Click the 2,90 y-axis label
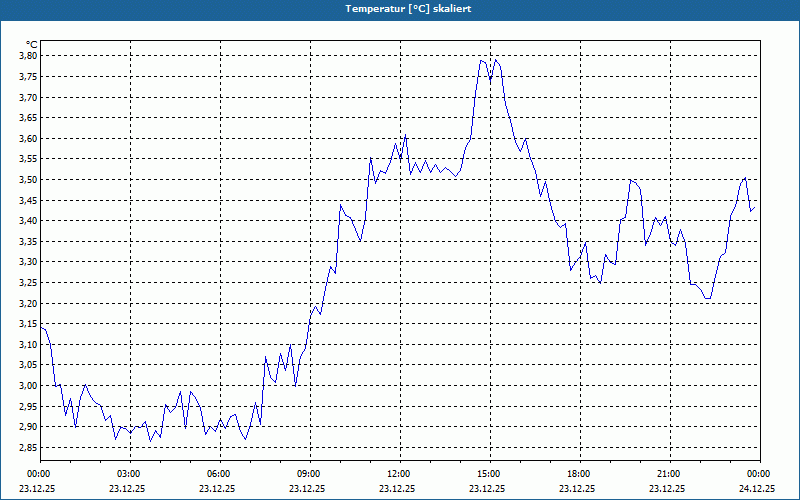The width and height of the screenshot is (800, 500). tap(29, 427)
